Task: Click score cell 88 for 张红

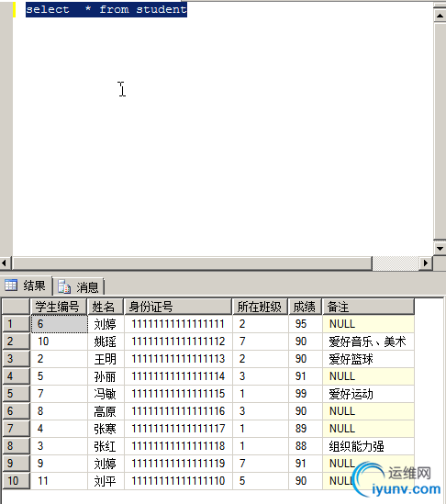Action: [306, 446]
